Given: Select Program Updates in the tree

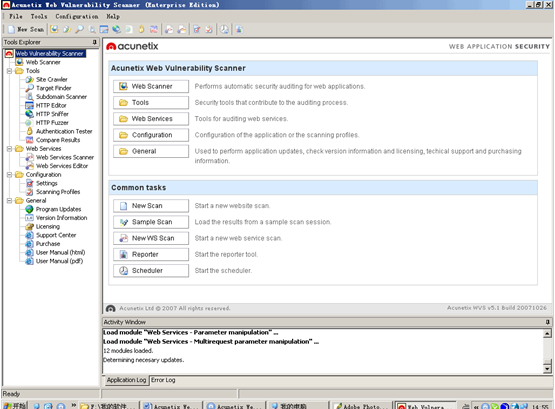Looking at the screenshot, I should tap(58, 209).
